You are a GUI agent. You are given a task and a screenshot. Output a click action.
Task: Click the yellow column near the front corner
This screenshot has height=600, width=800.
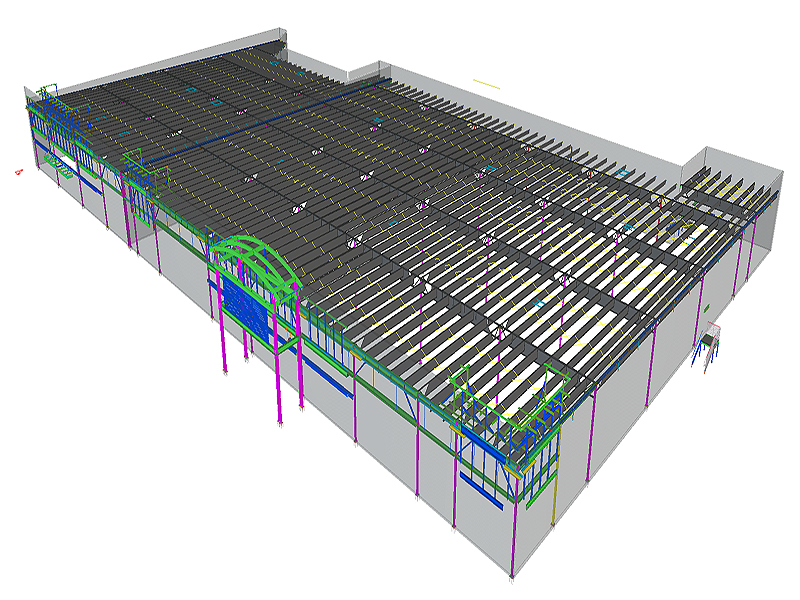[555, 501]
